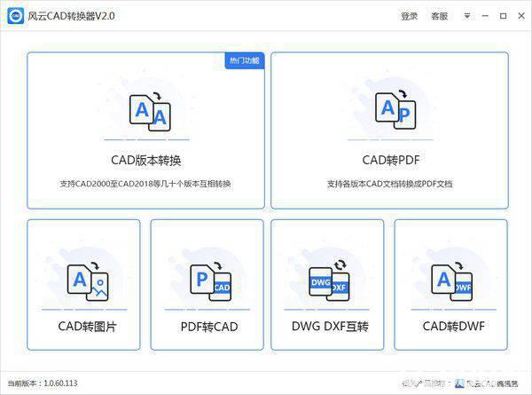Close the converter window

pos(521,16)
